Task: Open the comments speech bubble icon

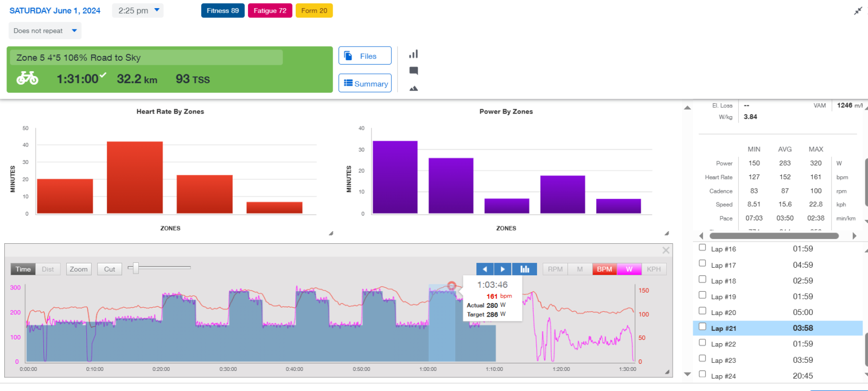Action: coord(413,71)
